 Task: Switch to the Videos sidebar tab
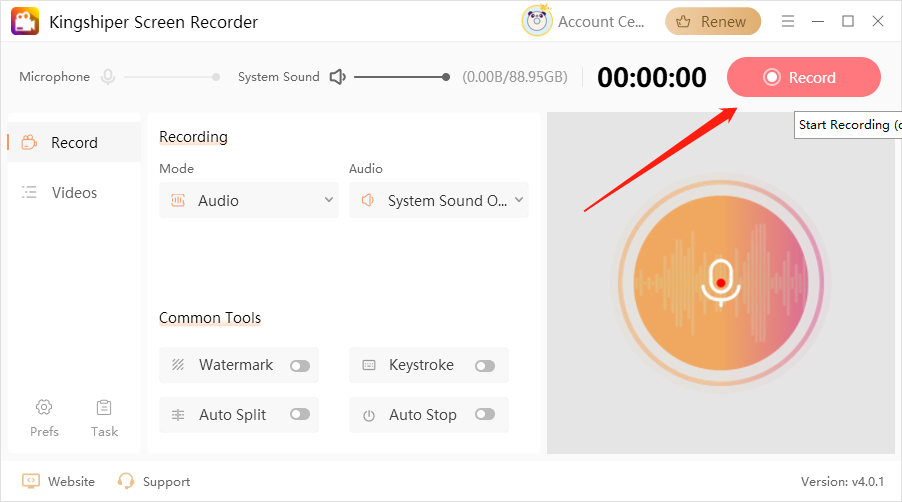(73, 192)
